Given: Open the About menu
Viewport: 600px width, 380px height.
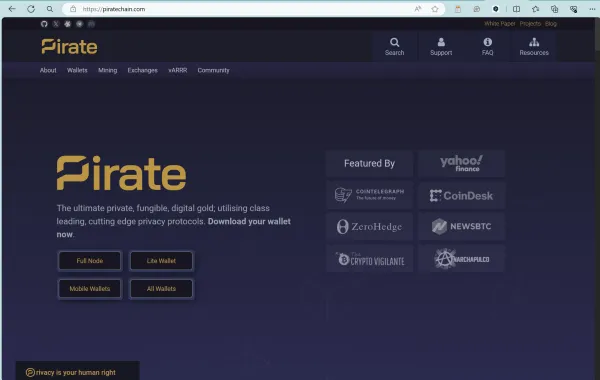Looking at the screenshot, I should 48,70.
